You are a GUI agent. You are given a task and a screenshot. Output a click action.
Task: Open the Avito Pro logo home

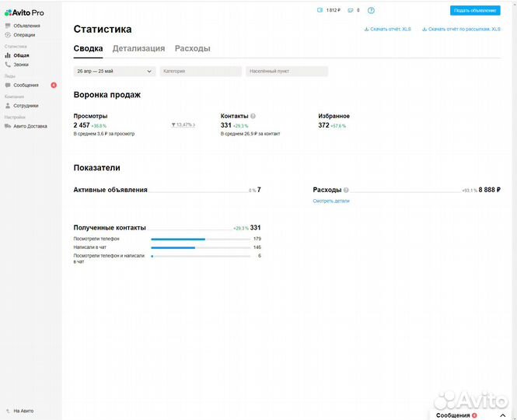tap(24, 13)
